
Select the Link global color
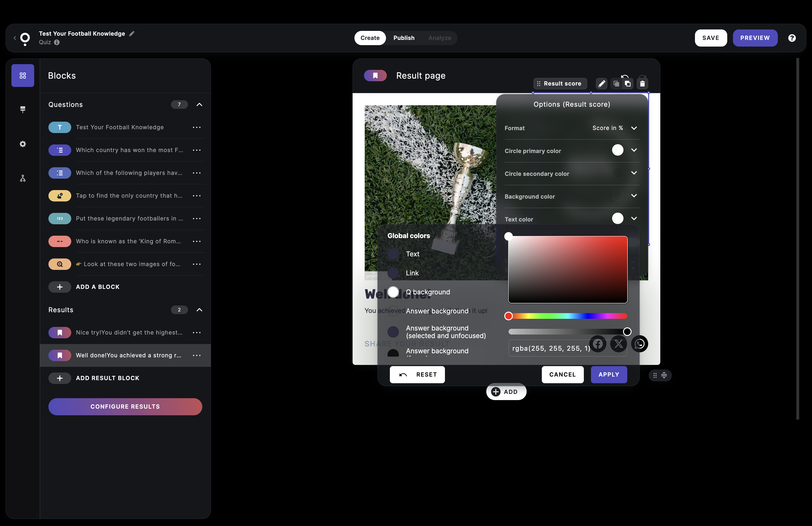point(393,273)
